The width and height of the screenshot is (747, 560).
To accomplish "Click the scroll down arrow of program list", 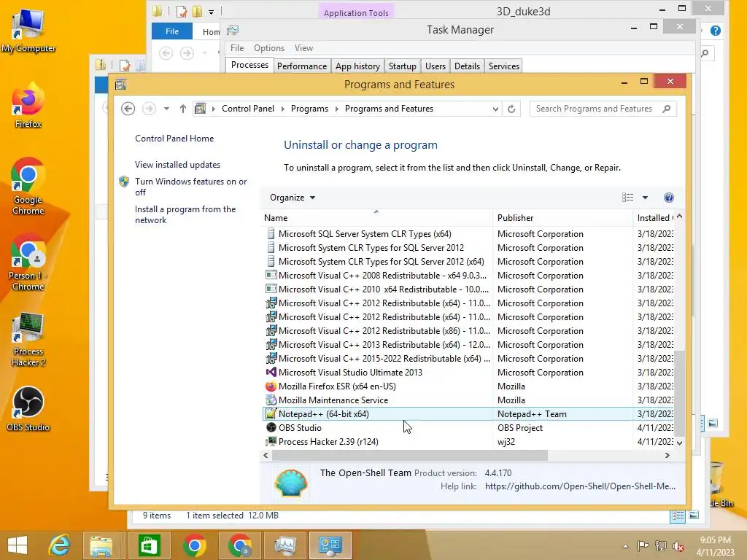I will click(x=679, y=443).
